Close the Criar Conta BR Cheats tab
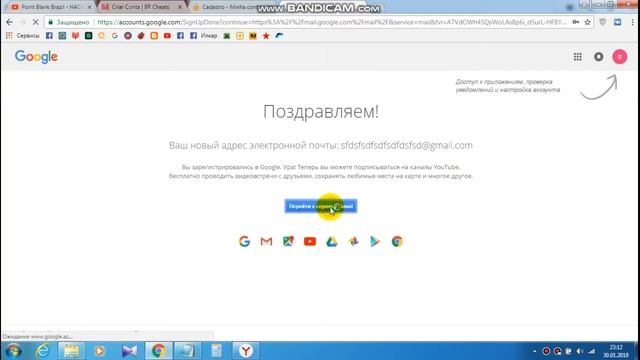The height and width of the screenshot is (360, 640). pyautogui.click(x=180, y=7)
